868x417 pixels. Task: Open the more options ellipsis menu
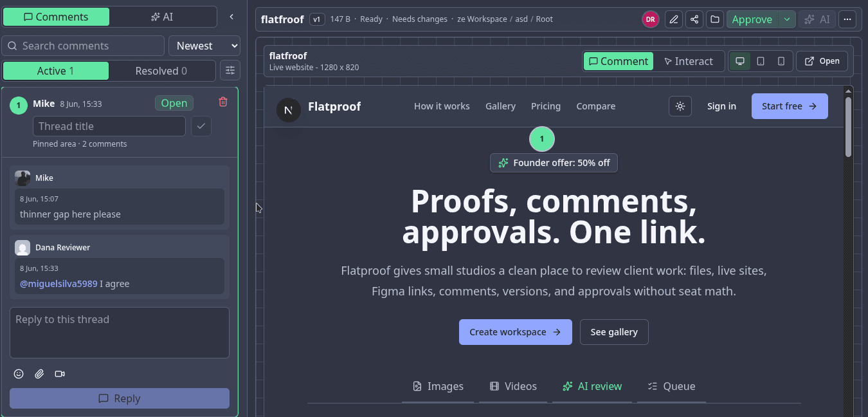click(847, 19)
